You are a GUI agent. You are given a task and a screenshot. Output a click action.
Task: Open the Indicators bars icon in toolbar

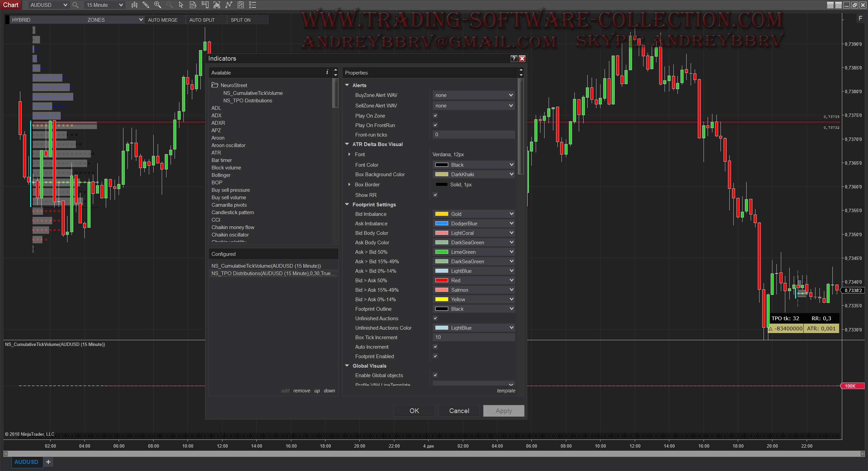click(217, 5)
